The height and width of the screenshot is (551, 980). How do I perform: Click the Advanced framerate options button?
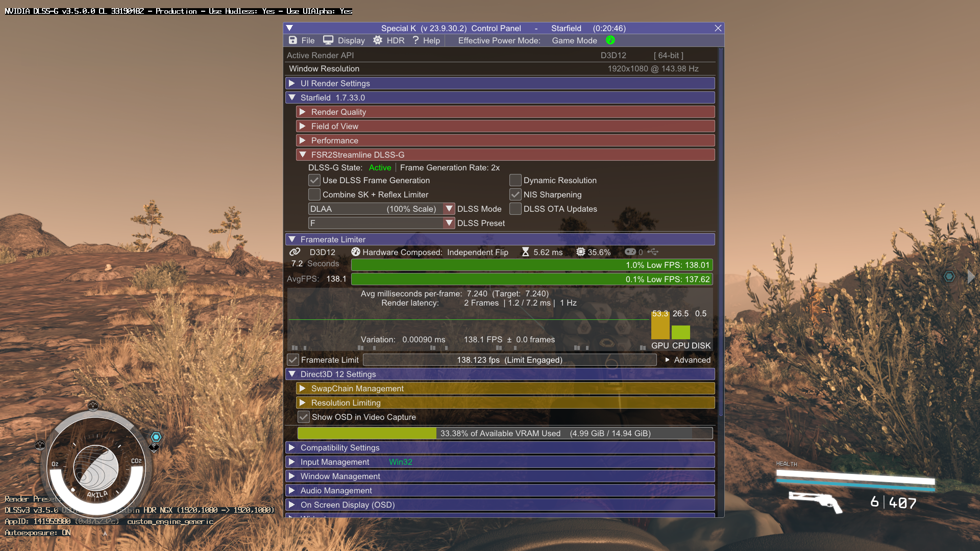click(x=688, y=360)
